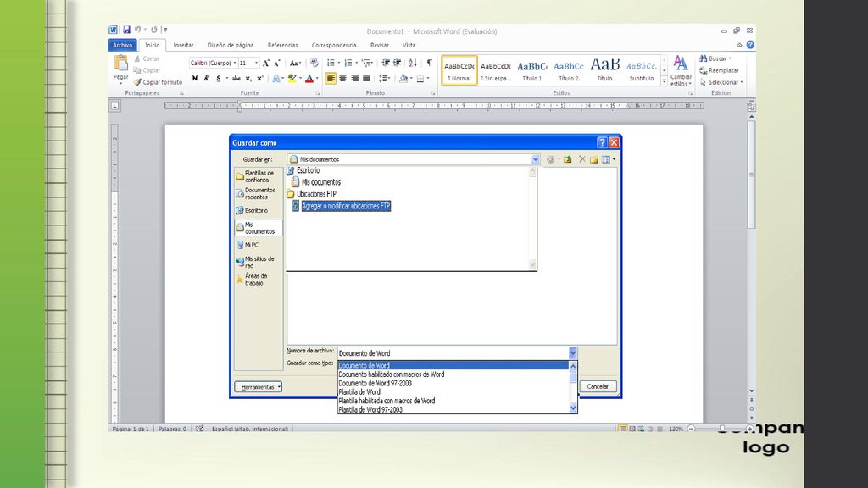This screenshot has height=488, width=868.
Task: Click the Reemplazar button in Edición
Action: click(x=719, y=71)
